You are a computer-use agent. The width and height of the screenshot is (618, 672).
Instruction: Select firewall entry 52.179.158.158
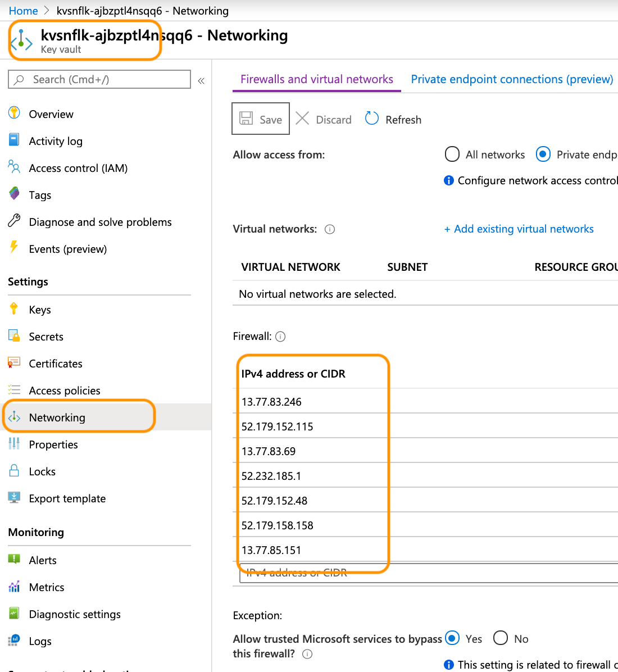[278, 525]
